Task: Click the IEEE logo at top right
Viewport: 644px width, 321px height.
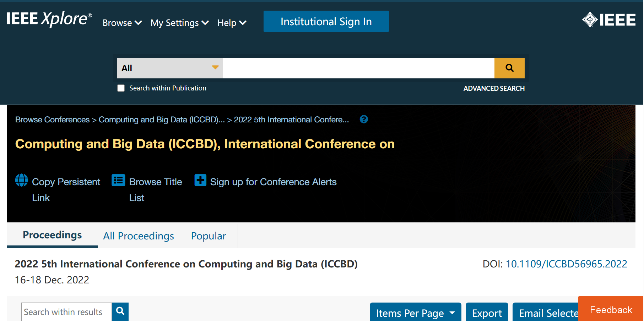Action: [x=609, y=20]
